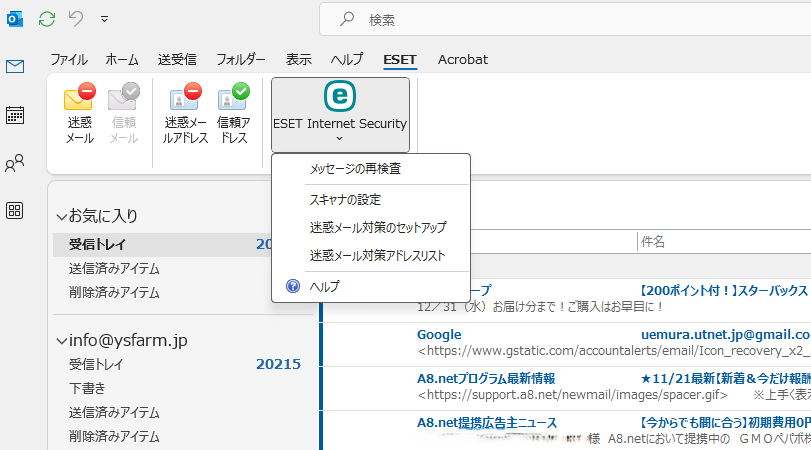Click the undo arrow in quick access toolbar
The width and height of the screenshot is (811, 450).
tap(76, 19)
